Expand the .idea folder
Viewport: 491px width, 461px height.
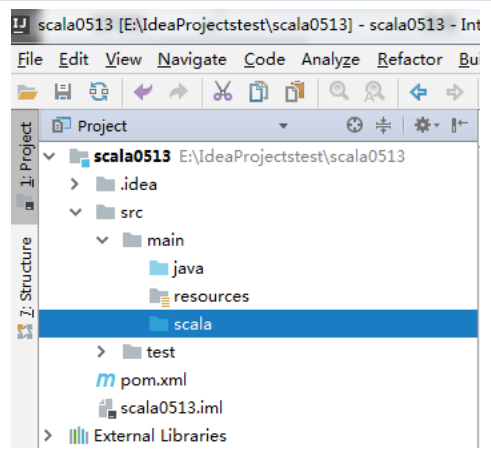coord(75,184)
